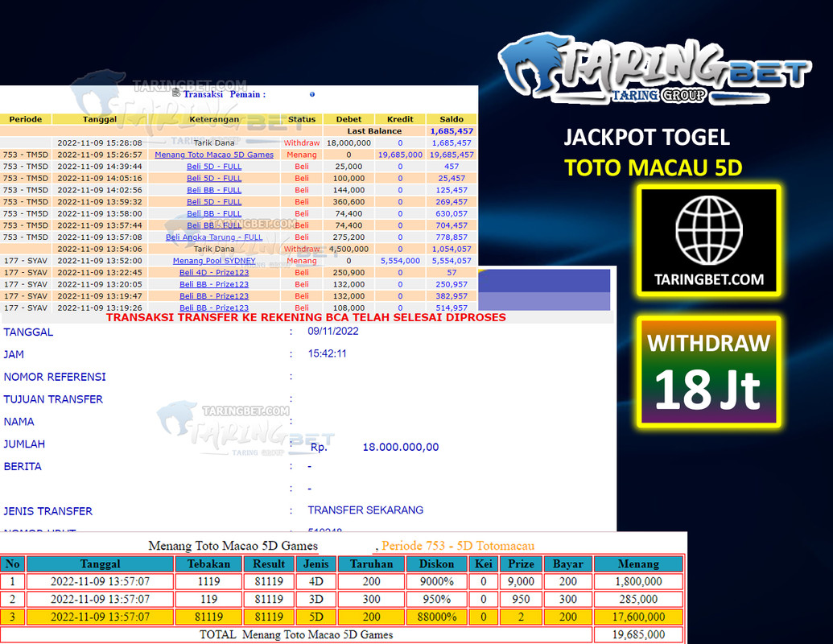Click the date 2022-11-09 13:54:06

100,249
